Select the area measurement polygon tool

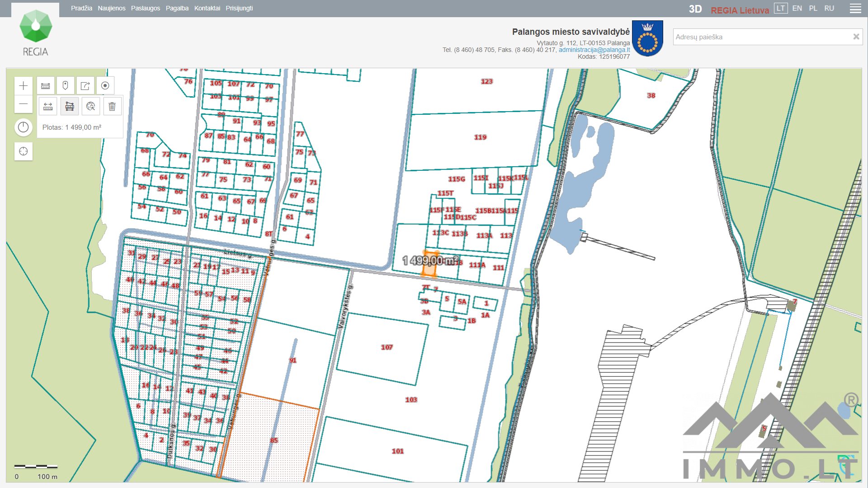coord(70,107)
